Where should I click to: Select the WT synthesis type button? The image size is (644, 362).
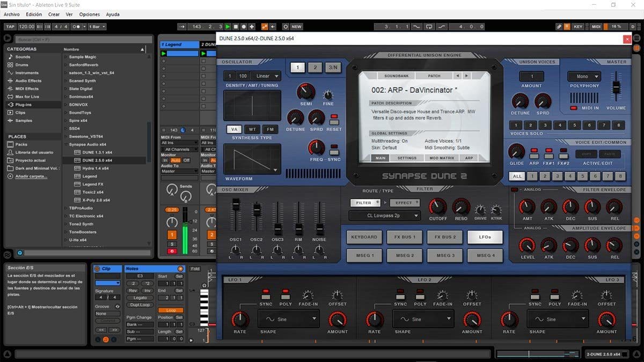[252, 129]
